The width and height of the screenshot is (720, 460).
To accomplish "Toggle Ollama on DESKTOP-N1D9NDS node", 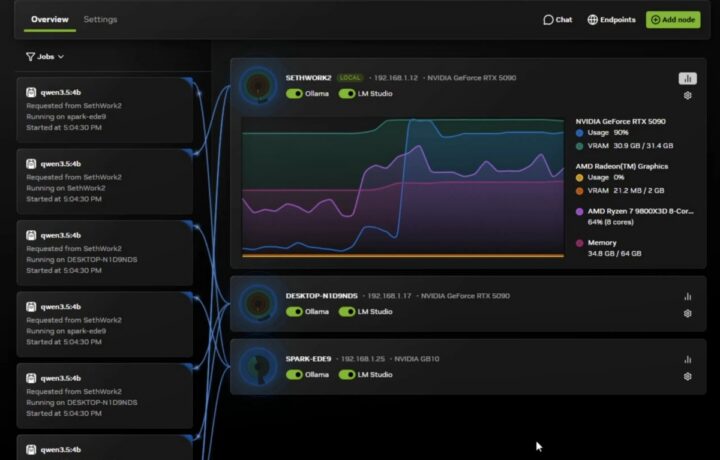I will click(294, 312).
